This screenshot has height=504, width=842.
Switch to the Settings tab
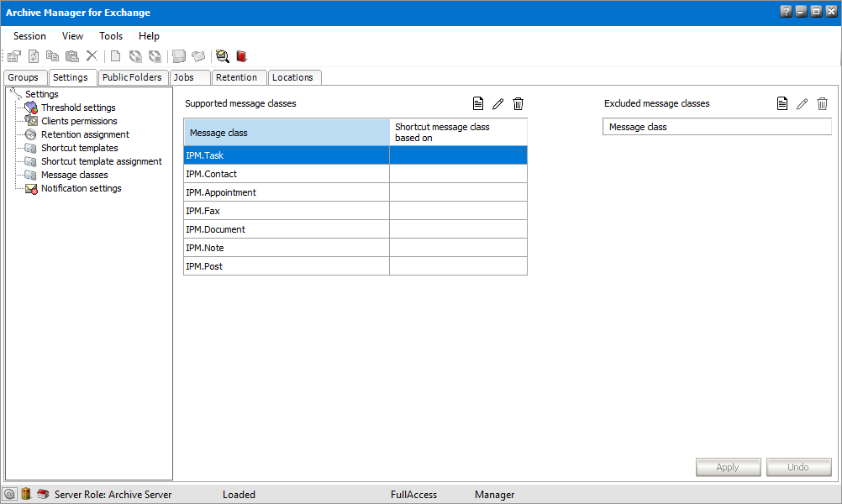[x=72, y=77]
